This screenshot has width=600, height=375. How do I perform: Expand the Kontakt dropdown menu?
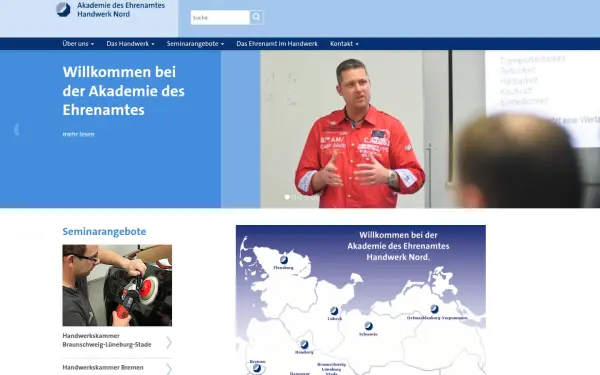344,44
